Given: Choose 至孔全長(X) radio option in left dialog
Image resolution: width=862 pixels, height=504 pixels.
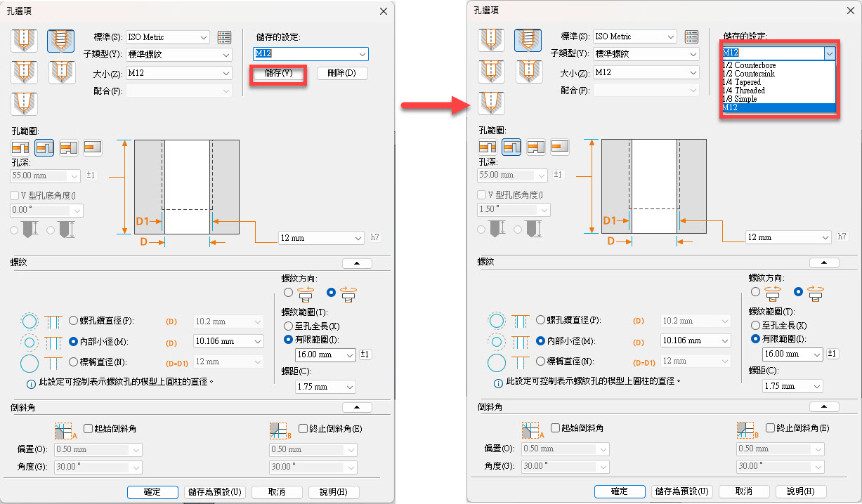Looking at the screenshot, I should (x=288, y=326).
